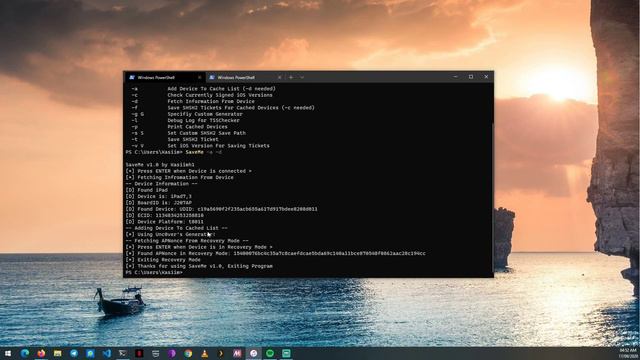640x360 pixels.
Task: Close the active PowerShell tab
Action: coord(200,77)
